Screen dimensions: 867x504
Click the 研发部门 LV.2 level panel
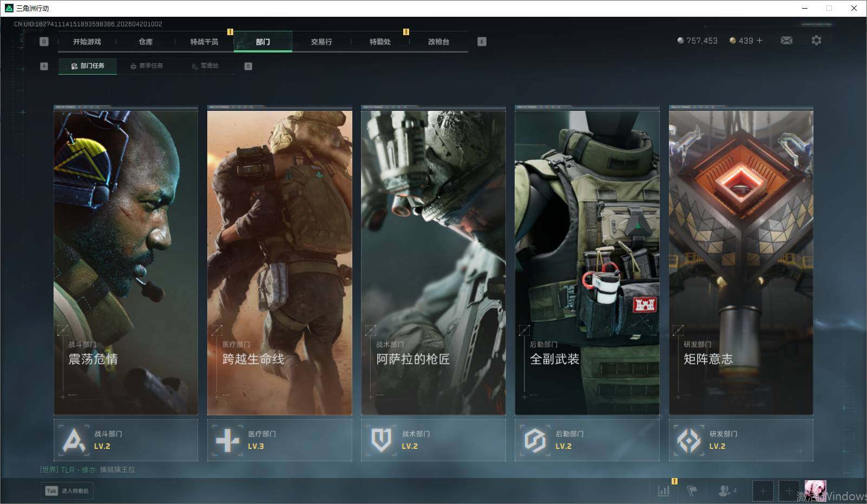[740, 440]
